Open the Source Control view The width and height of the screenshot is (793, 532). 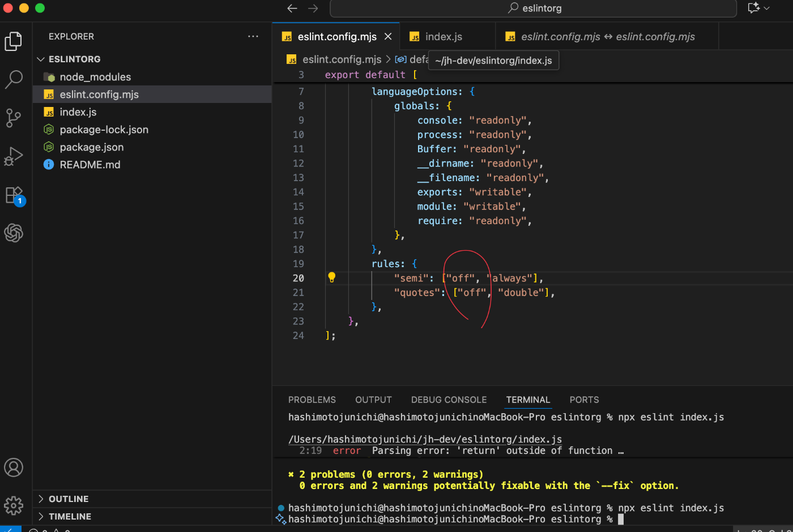click(x=13, y=118)
